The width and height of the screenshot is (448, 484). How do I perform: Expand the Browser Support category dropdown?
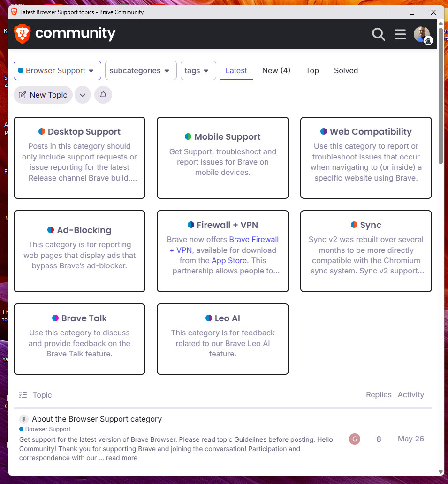57,70
